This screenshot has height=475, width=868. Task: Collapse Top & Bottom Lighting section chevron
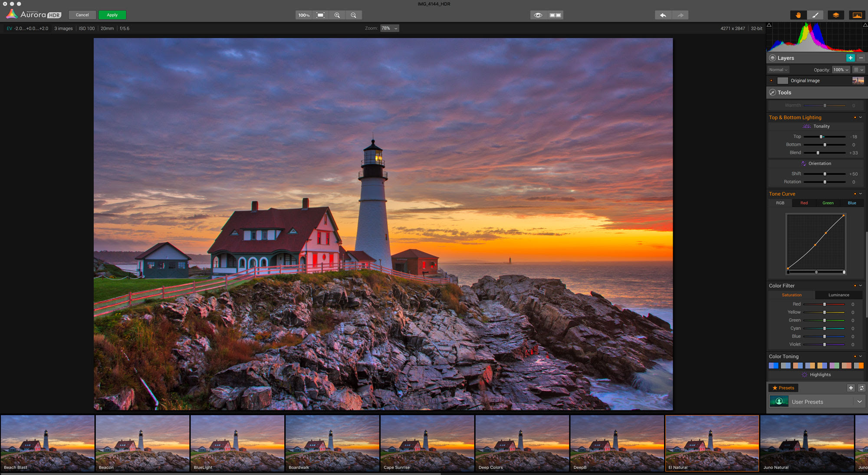coord(861,117)
